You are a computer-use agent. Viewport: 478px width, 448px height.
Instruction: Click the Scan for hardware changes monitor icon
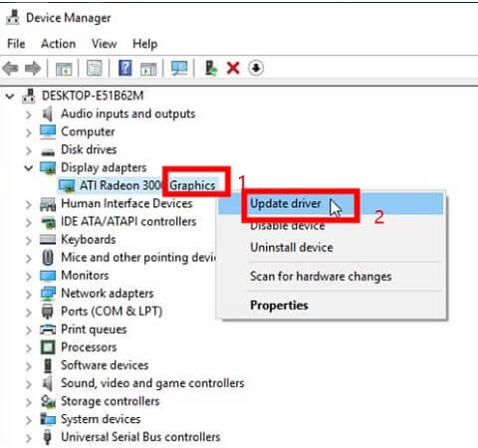(x=179, y=68)
